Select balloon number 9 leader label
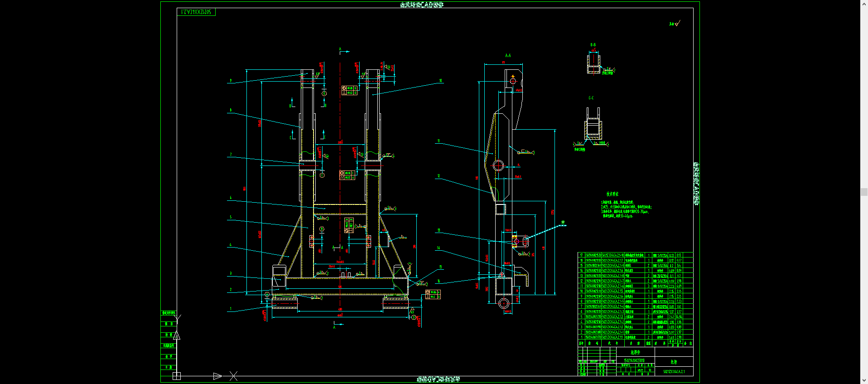868x384 pixels. [231, 81]
